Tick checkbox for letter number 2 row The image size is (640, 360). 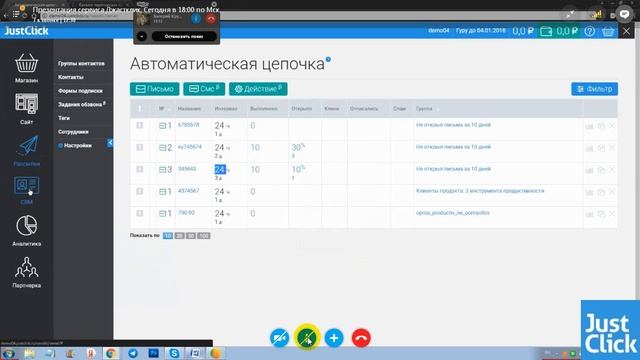point(140,147)
